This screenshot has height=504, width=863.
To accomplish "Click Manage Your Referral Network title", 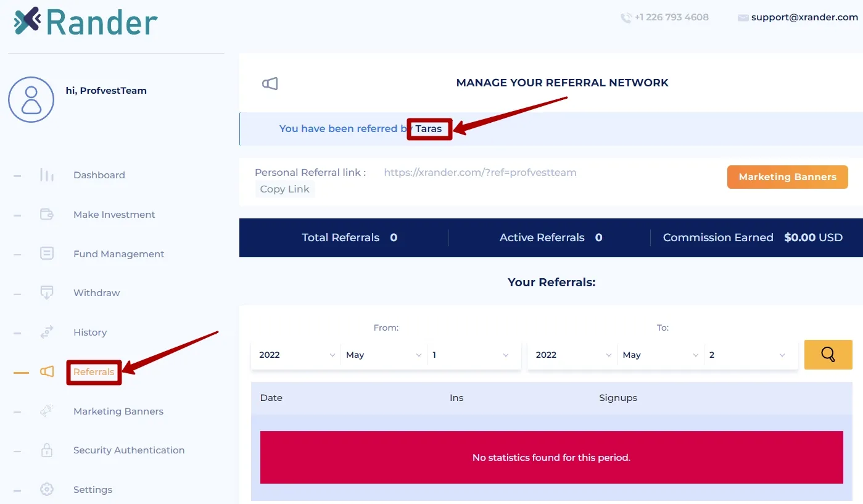I will click(562, 83).
